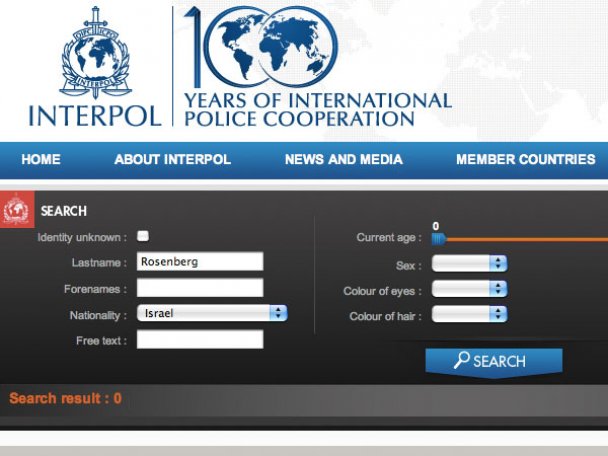608x456 pixels.
Task: Expand the Colour of hair dropdown
Action: pyautogui.click(x=469, y=314)
